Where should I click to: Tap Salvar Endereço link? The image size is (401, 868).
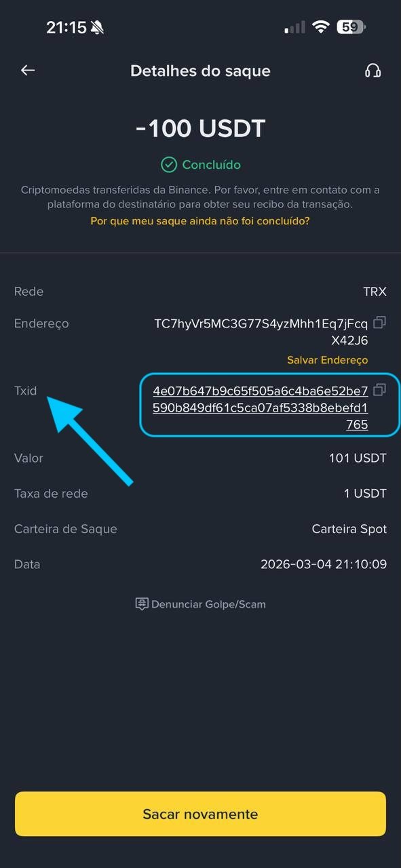point(327,360)
